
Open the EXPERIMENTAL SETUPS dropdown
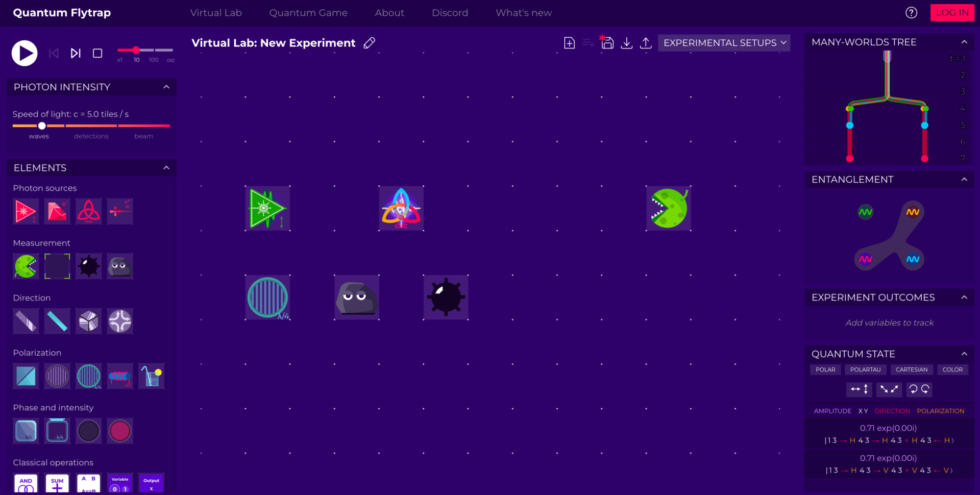click(724, 43)
